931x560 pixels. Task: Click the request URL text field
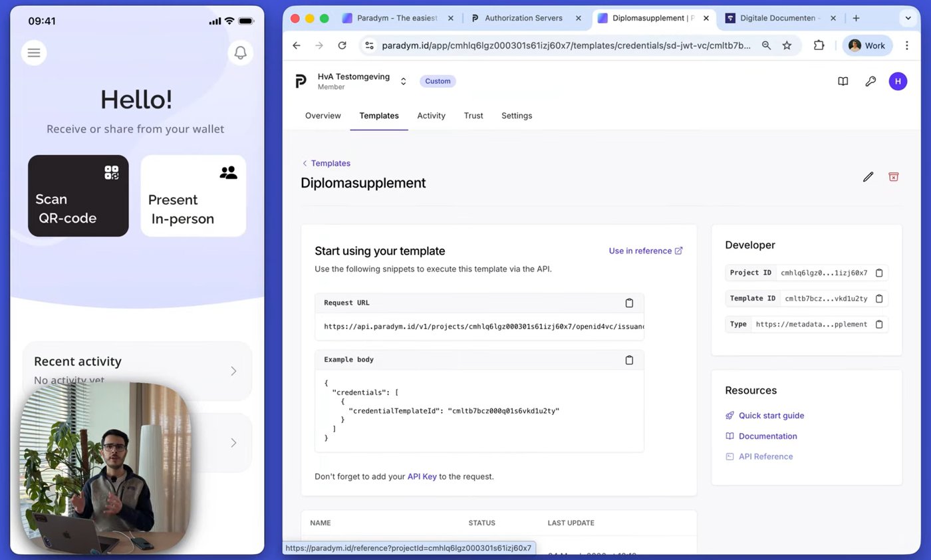click(x=479, y=327)
